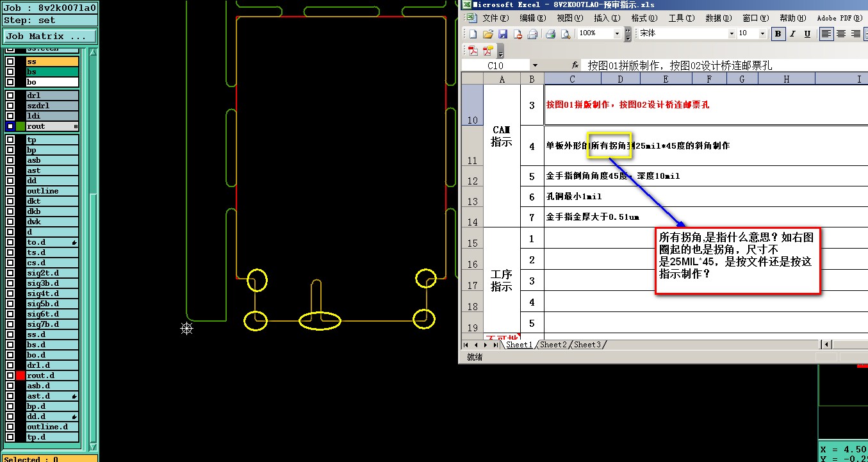Click the Email icon in Excel toolbar
Viewport: 868px width, 462px height.
click(x=532, y=34)
